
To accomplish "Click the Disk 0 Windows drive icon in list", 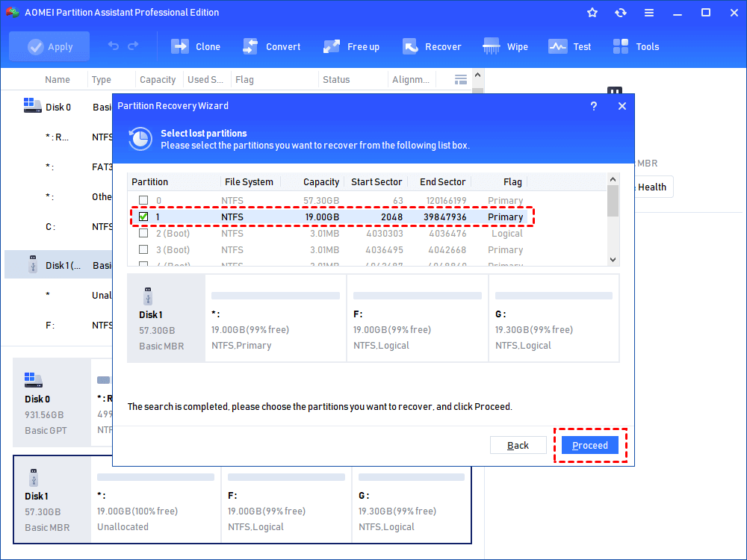I will pyautogui.click(x=32, y=105).
